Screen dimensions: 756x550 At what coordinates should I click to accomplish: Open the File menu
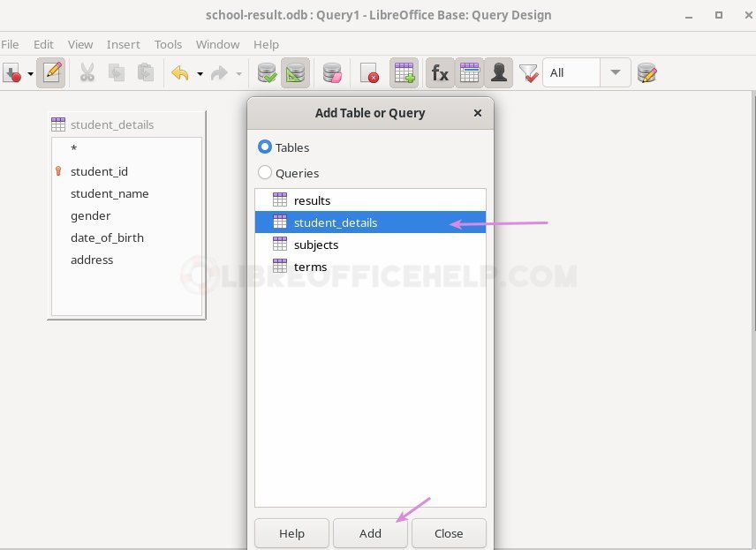(10, 44)
